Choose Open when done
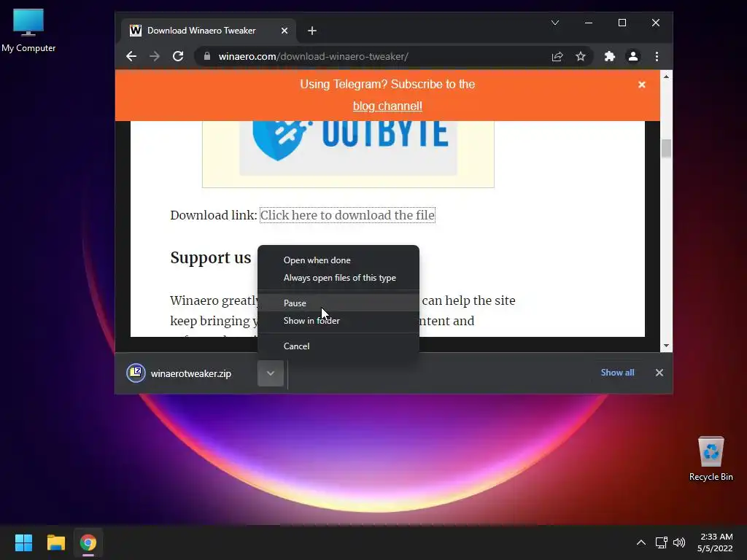 click(338, 260)
